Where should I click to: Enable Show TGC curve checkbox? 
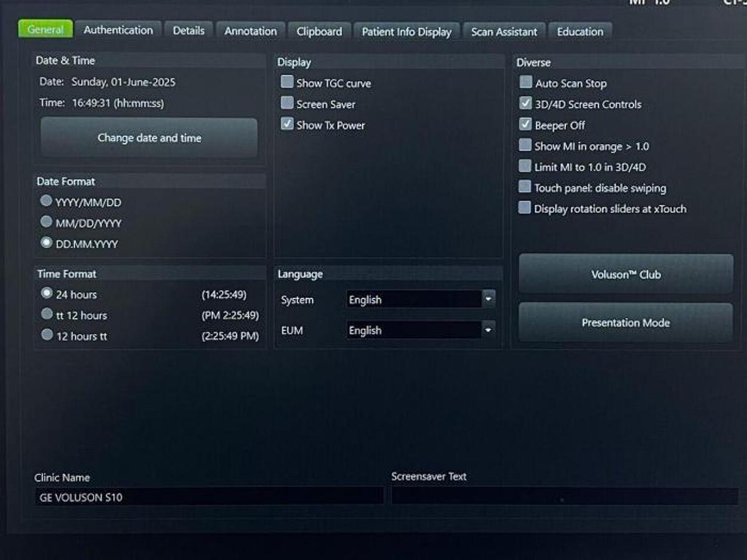(287, 82)
